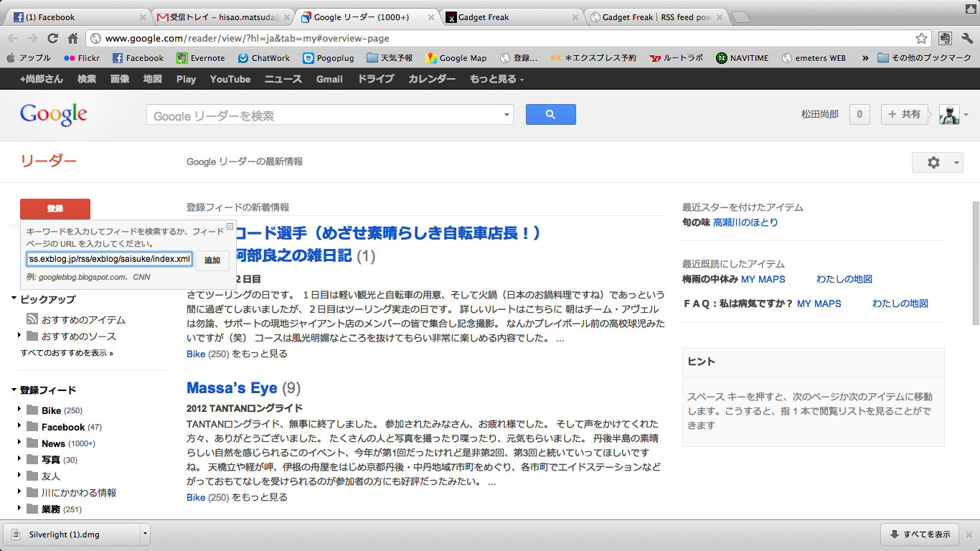Image resolution: width=980 pixels, height=551 pixels.
Task: Close the feed subscription popup
Action: (x=230, y=226)
